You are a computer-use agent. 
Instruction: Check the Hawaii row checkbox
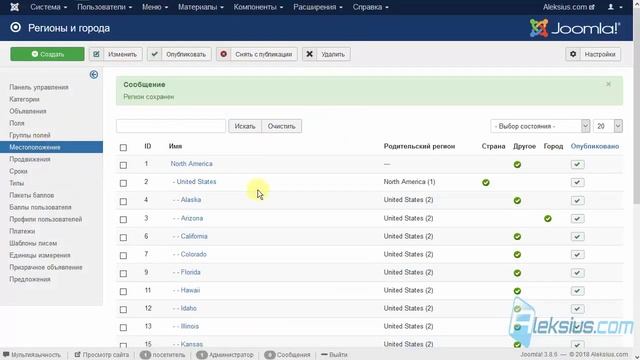123,291
